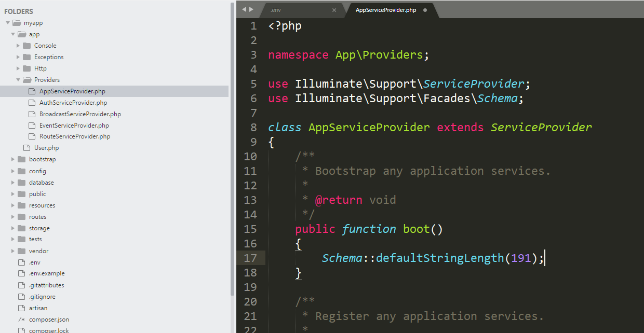This screenshot has width=644, height=333.
Task: Open RouteServiceProvider.php using its file icon
Action: [x=32, y=136]
